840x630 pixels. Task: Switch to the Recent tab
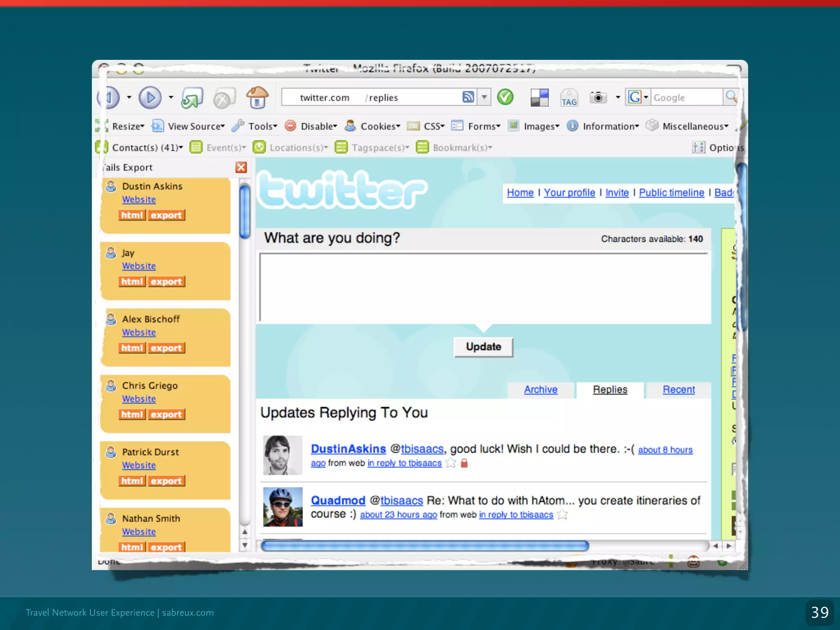(x=679, y=390)
